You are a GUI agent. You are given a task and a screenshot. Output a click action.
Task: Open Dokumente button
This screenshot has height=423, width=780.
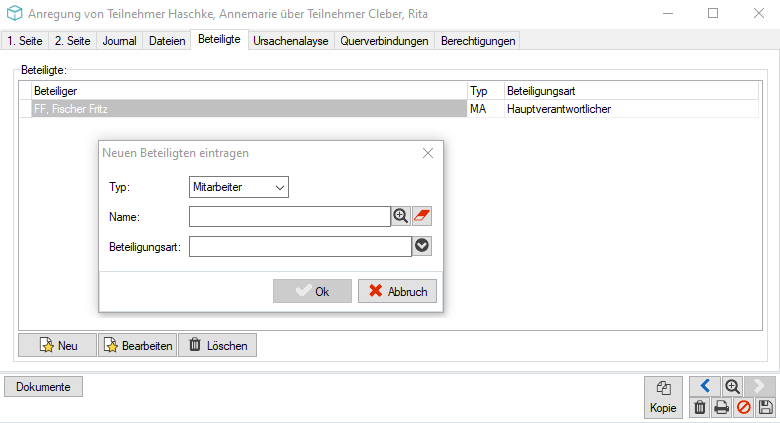(x=43, y=387)
